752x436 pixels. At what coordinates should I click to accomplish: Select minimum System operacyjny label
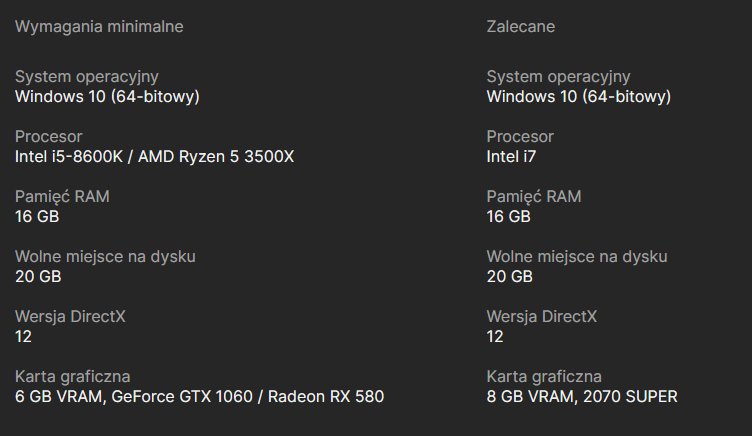tap(87, 77)
